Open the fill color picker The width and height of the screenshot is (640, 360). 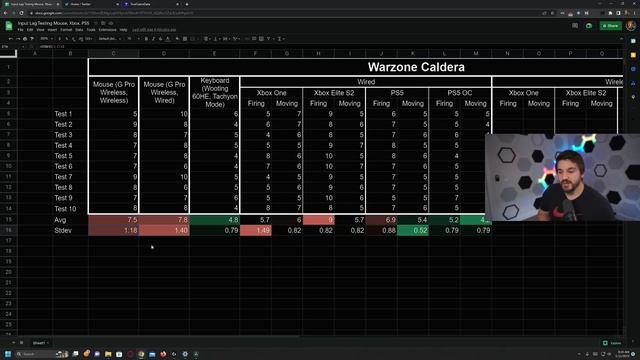[x=178, y=39]
